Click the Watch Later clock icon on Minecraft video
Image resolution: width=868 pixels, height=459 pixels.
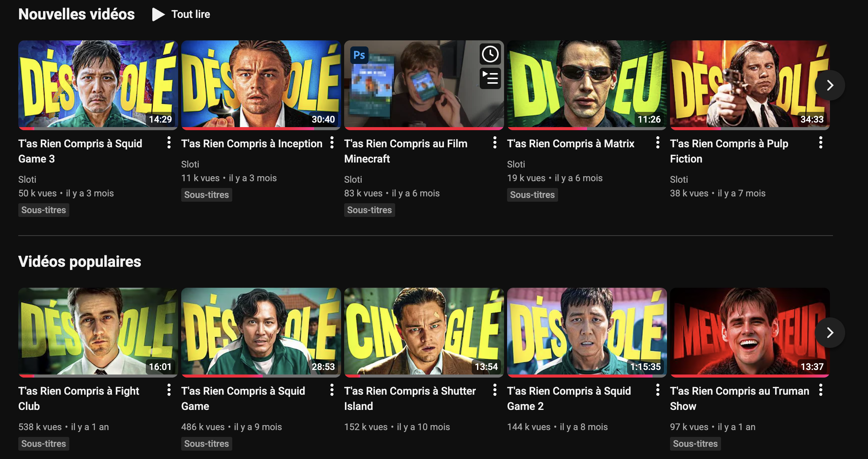pyautogui.click(x=490, y=54)
